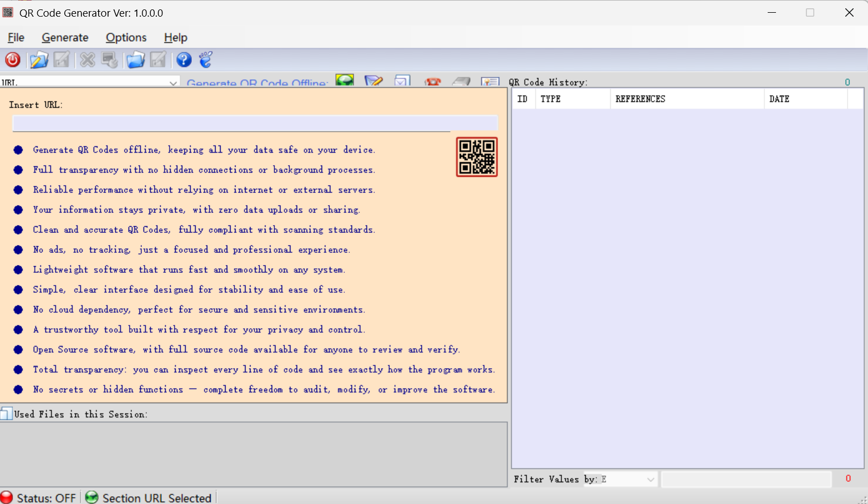The width and height of the screenshot is (868, 504).
Task: Click the envelope icon in the generate row
Action: tap(402, 82)
